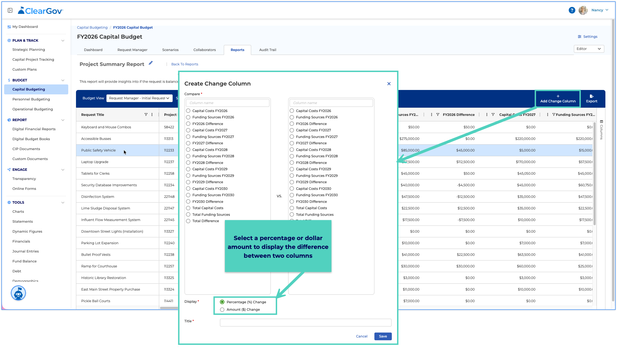Open the Settings sliders icon
The height and width of the screenshot is (364, 617).
tap(579, 37)
